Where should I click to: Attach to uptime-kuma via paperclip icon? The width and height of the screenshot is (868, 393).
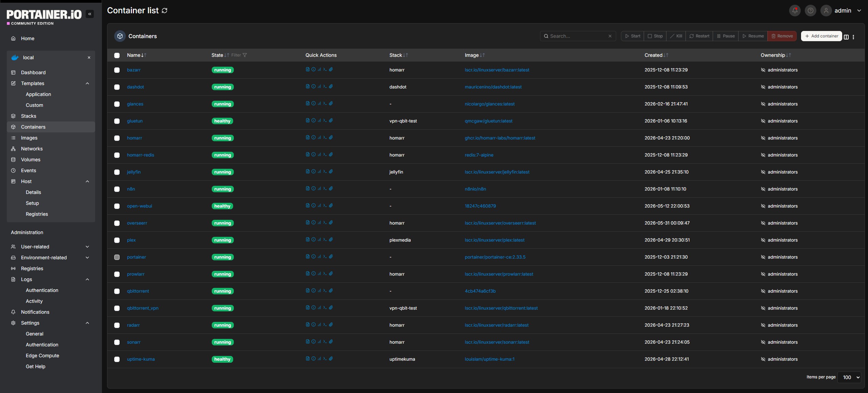click(x=331, y=359)
